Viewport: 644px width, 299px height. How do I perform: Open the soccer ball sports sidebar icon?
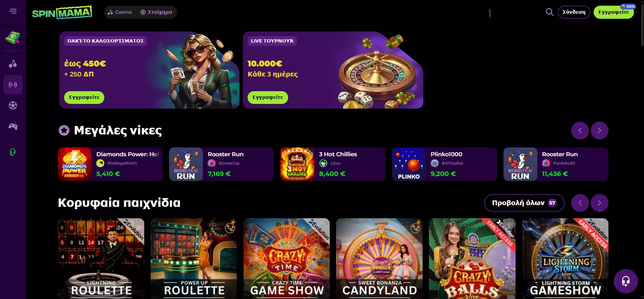13,106
